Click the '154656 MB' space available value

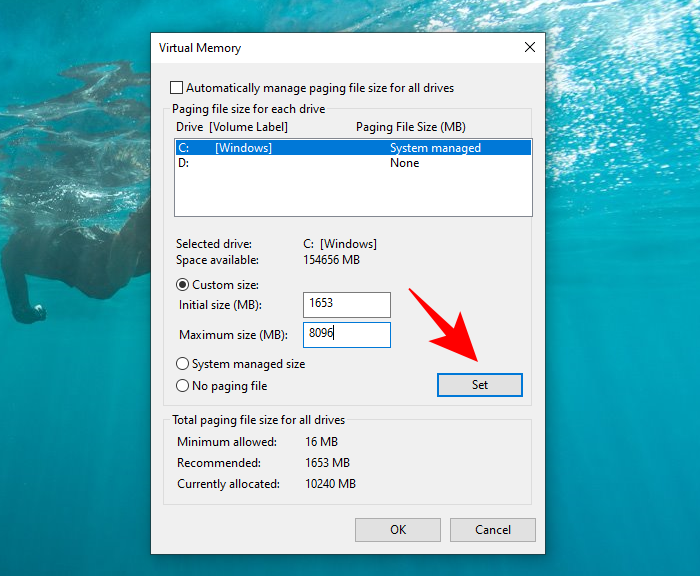point(331,260)
